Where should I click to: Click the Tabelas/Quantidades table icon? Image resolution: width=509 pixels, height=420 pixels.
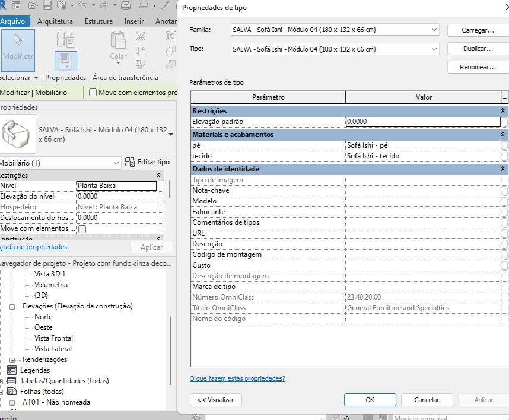tap(12, 381)
